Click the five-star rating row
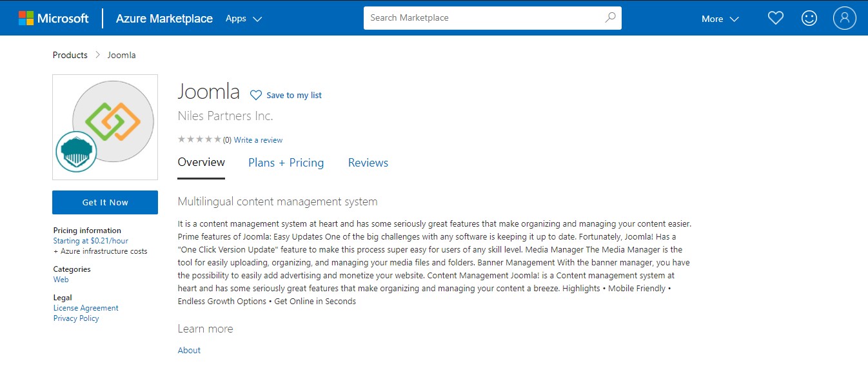 click(199, 139)
